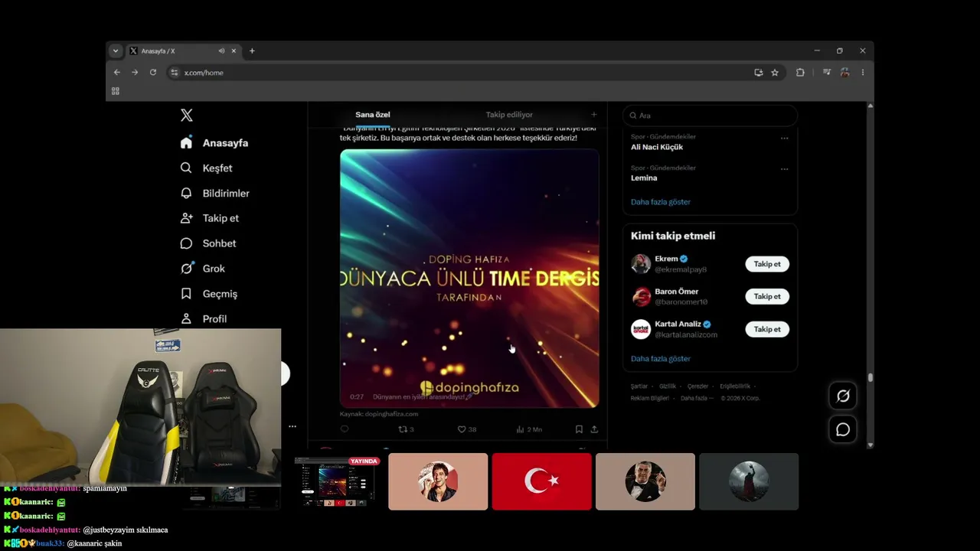Go back in the browser
This screenshot has height=551, width=980.
coord(117,73)
